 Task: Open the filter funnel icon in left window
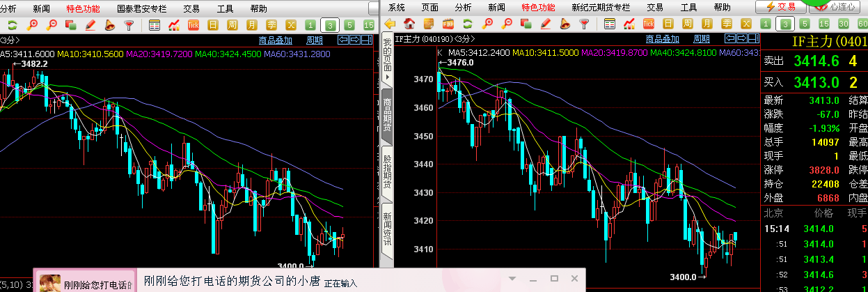[x=129, y=24]
